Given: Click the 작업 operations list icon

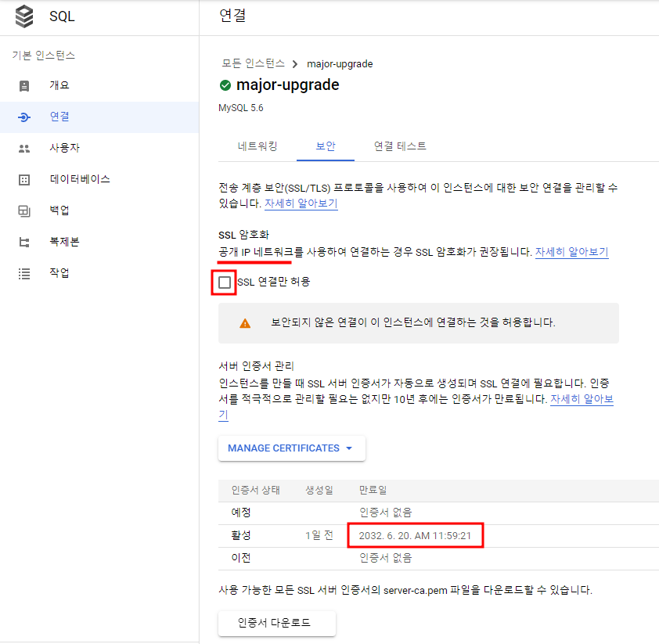Looking at the screenshot, I should point(24,274).
